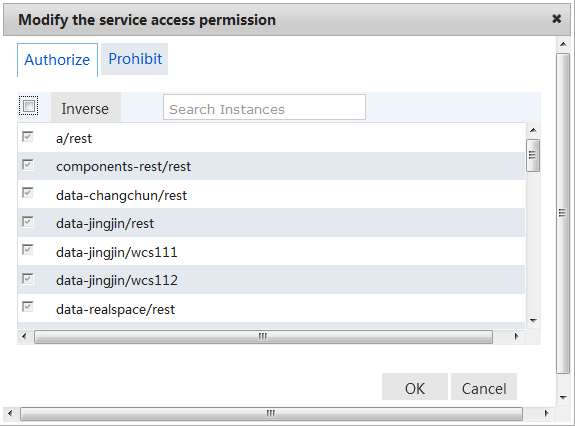Click the Inverse button
This screenshot has width=575, height=426.
85,109
